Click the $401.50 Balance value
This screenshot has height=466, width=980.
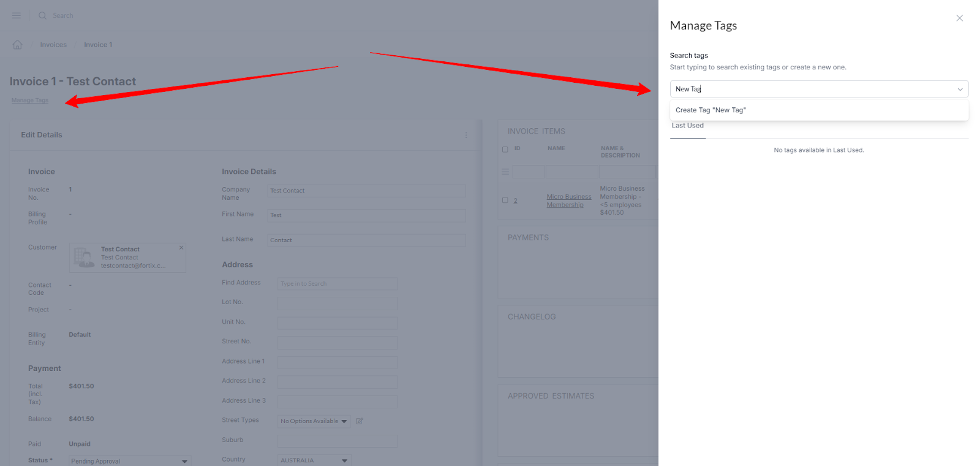tap(81, 419)
